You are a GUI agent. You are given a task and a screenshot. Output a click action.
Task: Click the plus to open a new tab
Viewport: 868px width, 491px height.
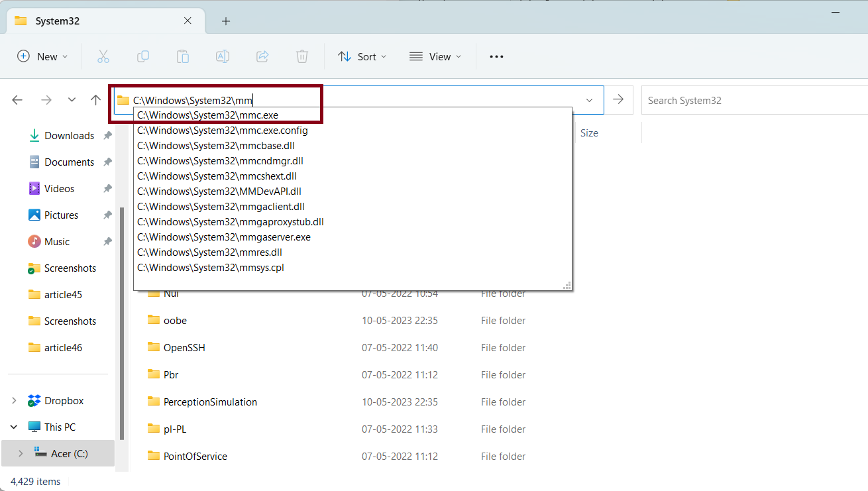click(225, 21)
